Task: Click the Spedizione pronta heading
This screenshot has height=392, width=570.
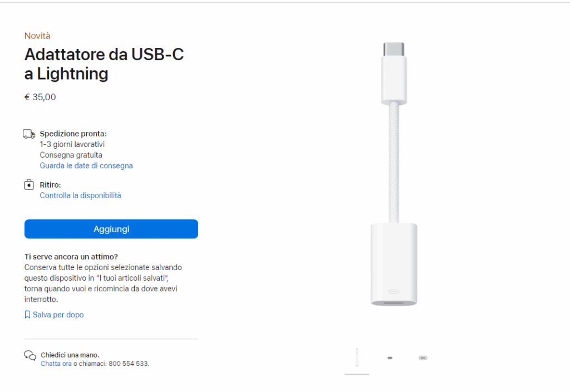Action: click(73, 134)
